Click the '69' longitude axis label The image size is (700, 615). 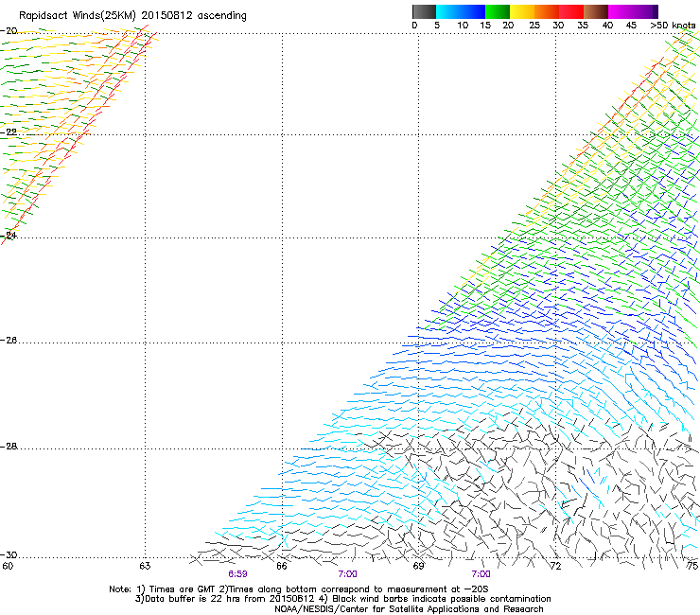click(418, 566)
